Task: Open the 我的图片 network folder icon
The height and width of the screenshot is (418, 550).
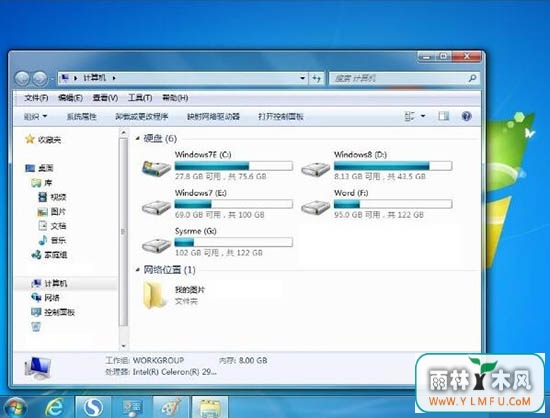Action: pyautogui.click(x=154, y=295)
